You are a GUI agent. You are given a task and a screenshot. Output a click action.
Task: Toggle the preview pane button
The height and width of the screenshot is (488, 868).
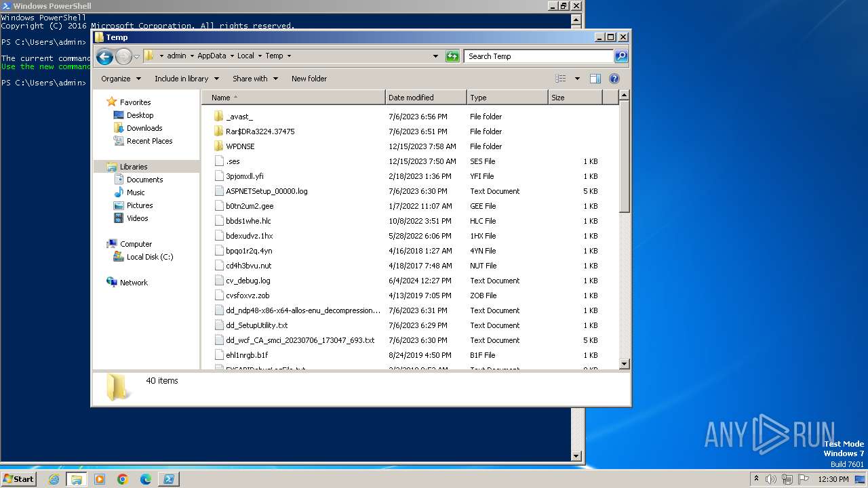595,79
